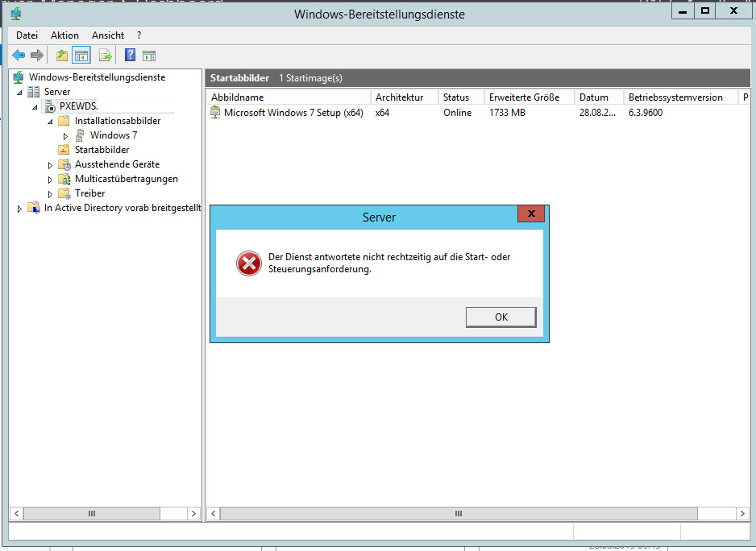Sort by Betriebssystemversion column header
This screenshot has width=756, height=551.
pos(680,97)
